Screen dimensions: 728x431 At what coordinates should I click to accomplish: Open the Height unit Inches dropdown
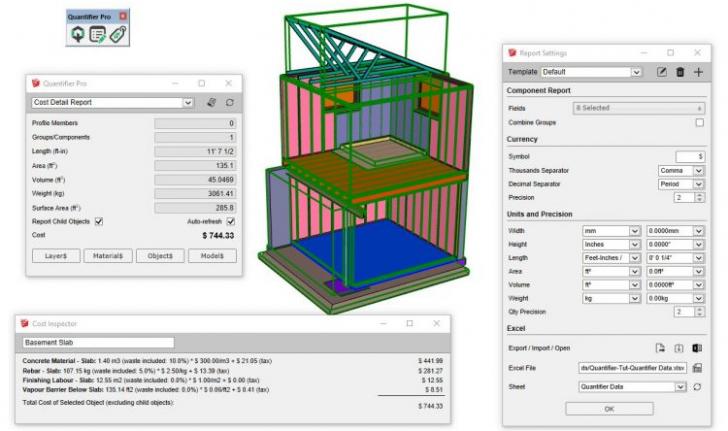click(x=611, y=244)
